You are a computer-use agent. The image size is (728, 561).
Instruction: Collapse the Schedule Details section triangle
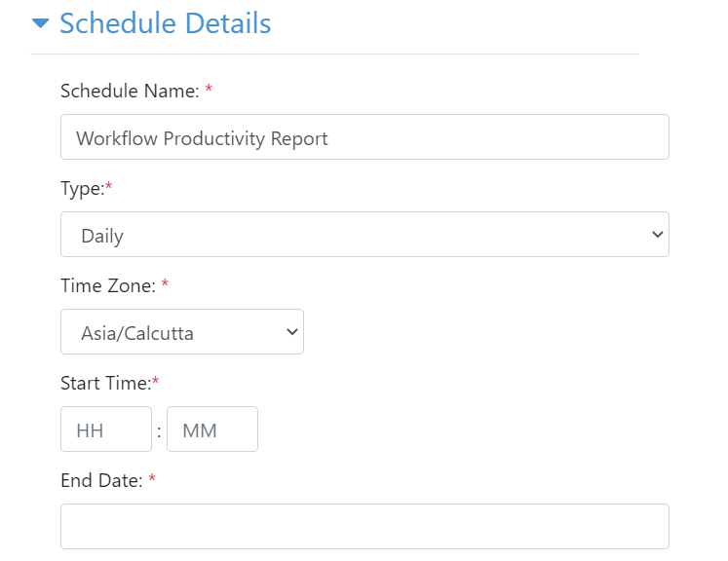(40, 23)
